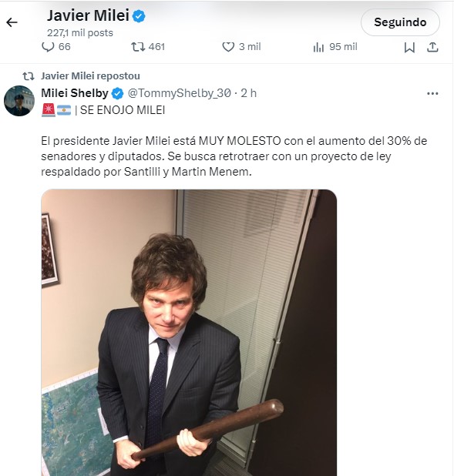Click Javier Milei's blue verified badge
The width and height of the screenshot is (454, 476).
pos(138,15)
